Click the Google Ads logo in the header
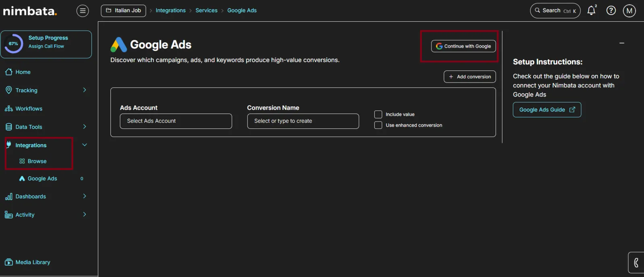Image resolution: width=644 pixels, height=277 pixels. point(119,45)
